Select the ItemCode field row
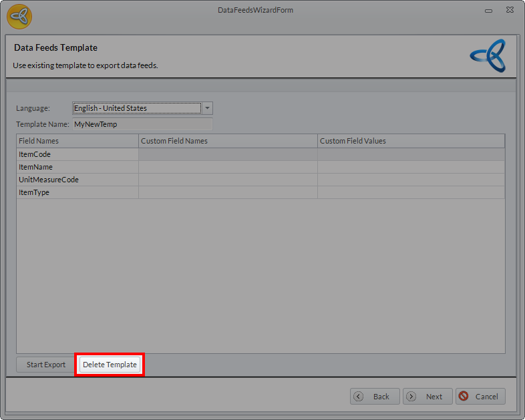This screenshot has height=420, width=525. pos(77,154)
